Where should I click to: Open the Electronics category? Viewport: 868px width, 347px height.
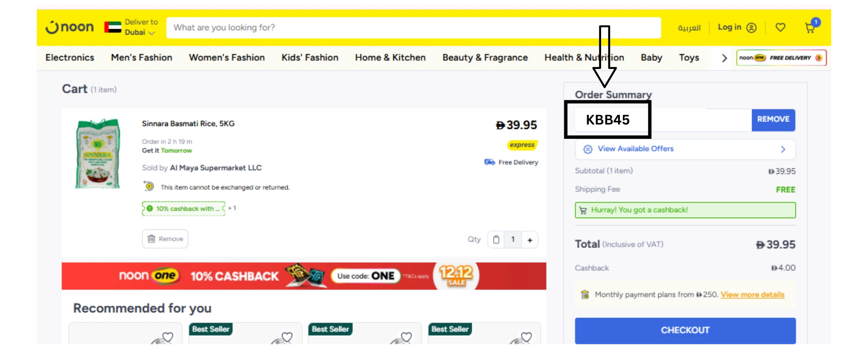tap(70, 58)
